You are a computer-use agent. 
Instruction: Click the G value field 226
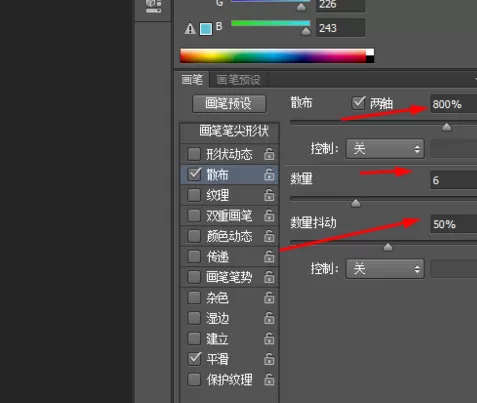[340, 5]
